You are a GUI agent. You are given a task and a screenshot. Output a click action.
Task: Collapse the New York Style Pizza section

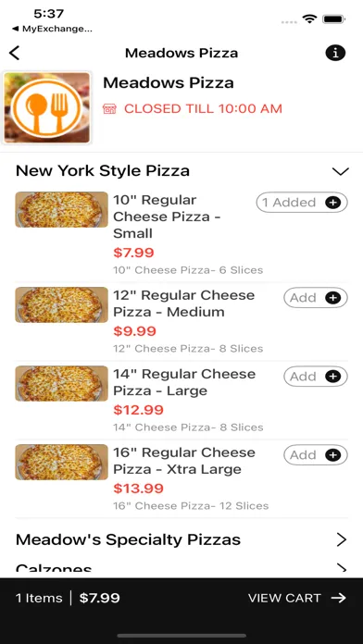pyautogui.click(x=341, y=171)
